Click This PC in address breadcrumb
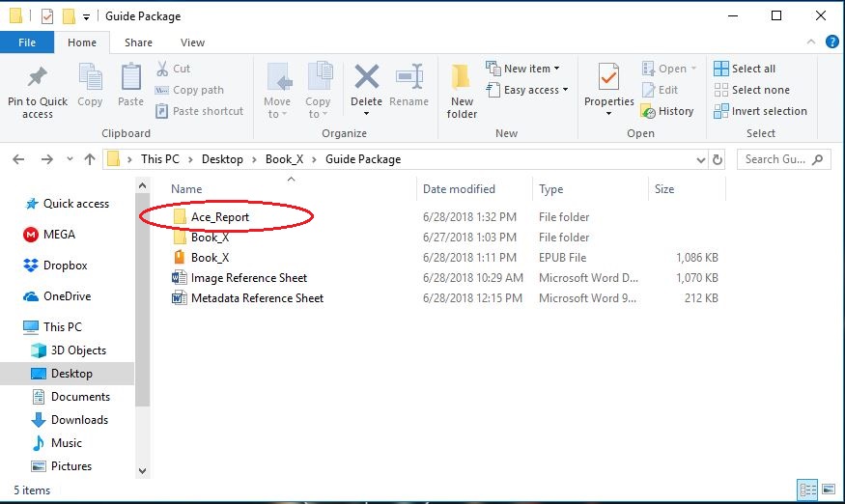Screen dimensions: 845x504 (159, 159)
